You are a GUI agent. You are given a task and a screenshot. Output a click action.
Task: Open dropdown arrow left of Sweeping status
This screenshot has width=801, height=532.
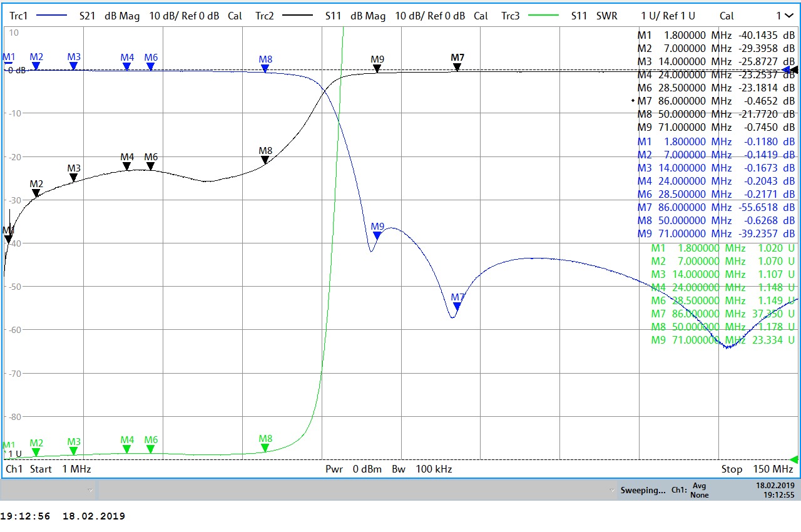[612, 490]
